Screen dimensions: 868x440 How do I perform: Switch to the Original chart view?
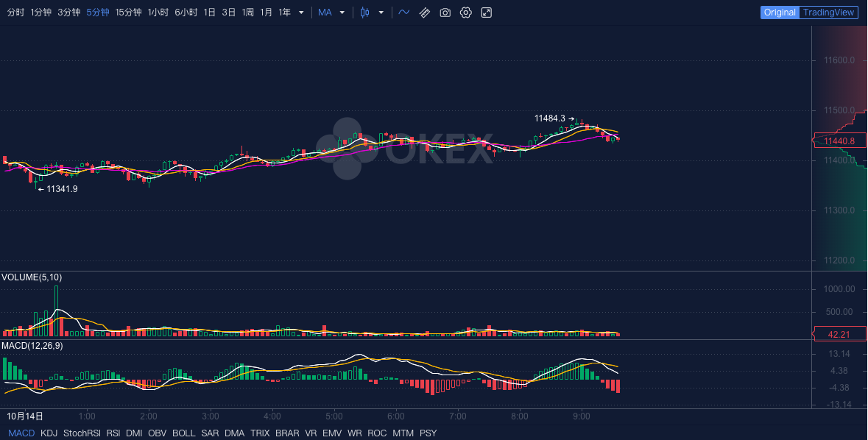pyautogui.click(x=780, y=13)
